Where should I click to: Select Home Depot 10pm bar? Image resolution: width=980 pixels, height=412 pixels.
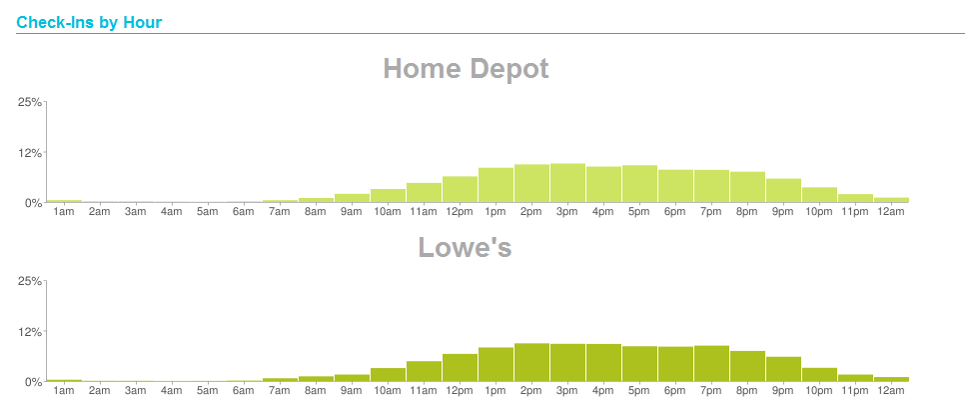click(x=819, y=195)
